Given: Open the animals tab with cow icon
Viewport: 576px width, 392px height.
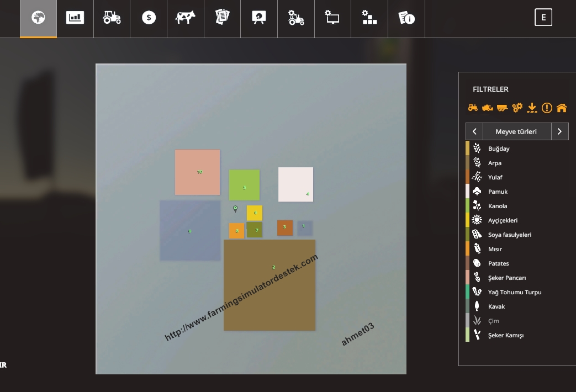Looking at the screenshot, I should 186,18.
